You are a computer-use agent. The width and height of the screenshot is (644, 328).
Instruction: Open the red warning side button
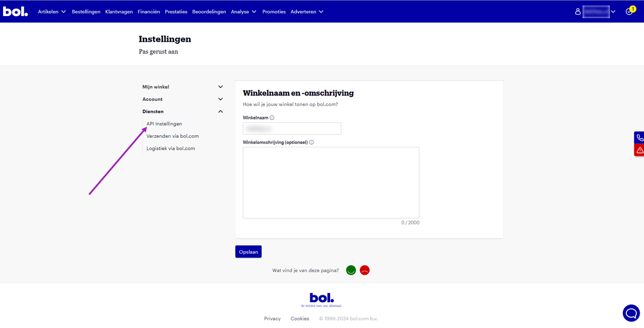639,150
